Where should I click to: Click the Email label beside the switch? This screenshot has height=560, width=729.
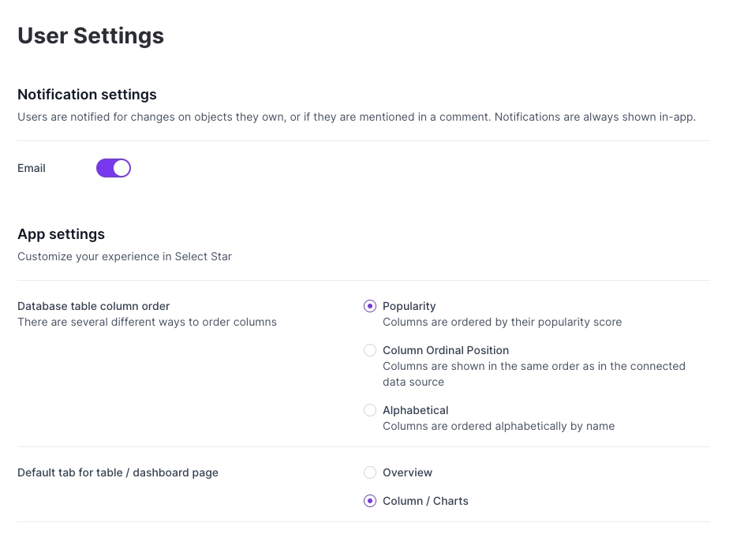coord(32,168)
